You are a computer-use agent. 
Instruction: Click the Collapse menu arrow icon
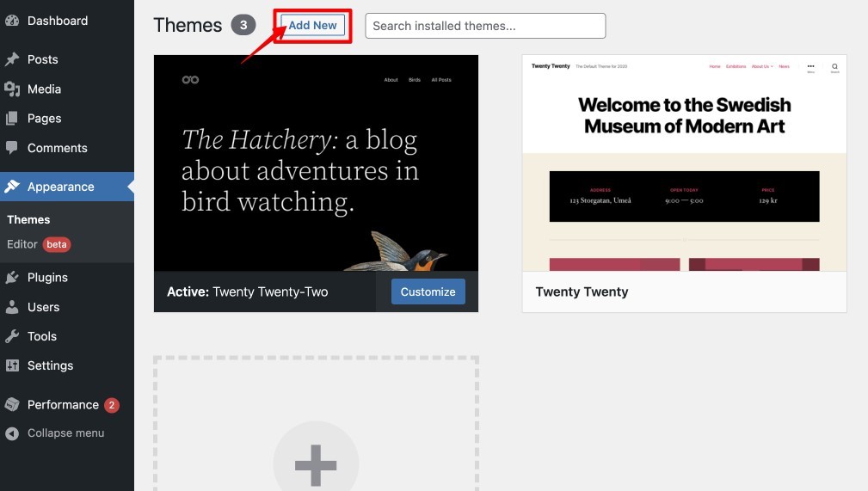[x=12, y=433]
